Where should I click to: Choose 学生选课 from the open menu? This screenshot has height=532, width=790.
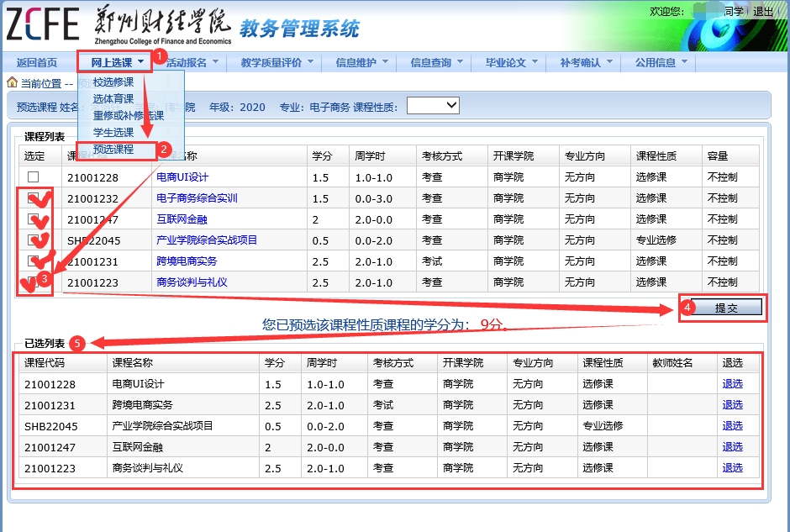[113, 133]
